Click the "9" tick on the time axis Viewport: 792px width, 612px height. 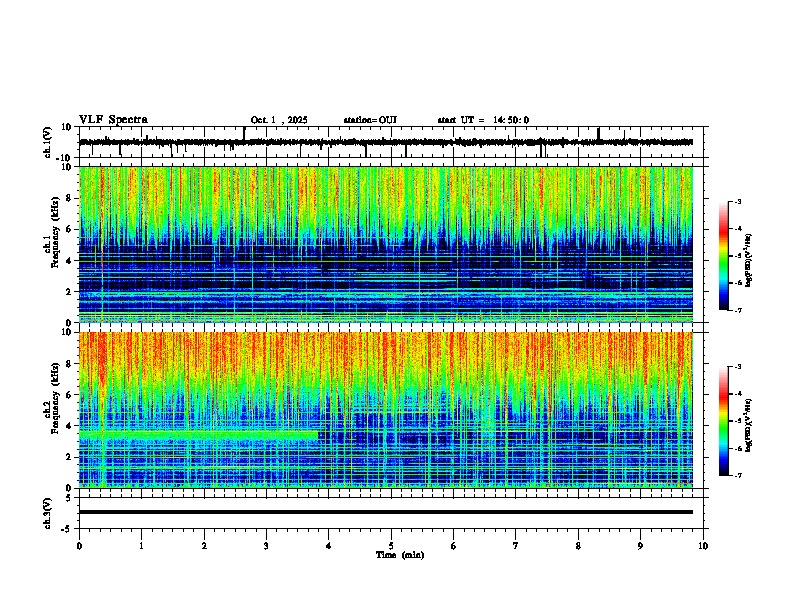click(640, 546)
